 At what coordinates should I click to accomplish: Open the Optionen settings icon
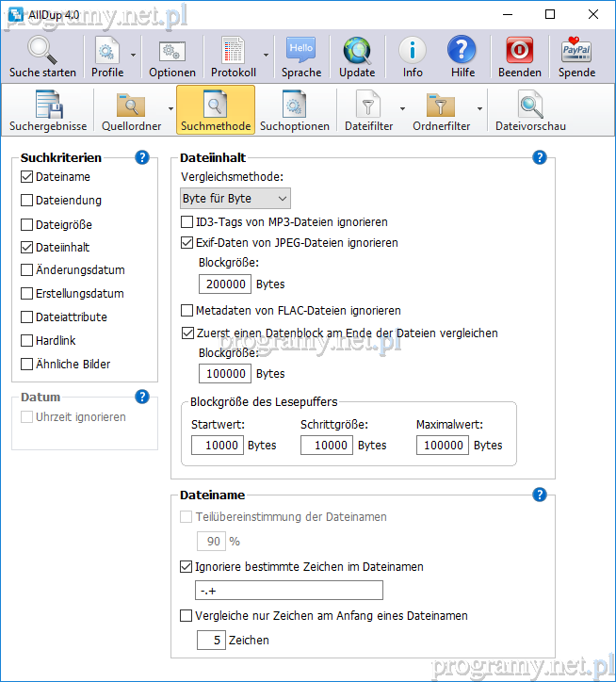click(x=172, y=51)
